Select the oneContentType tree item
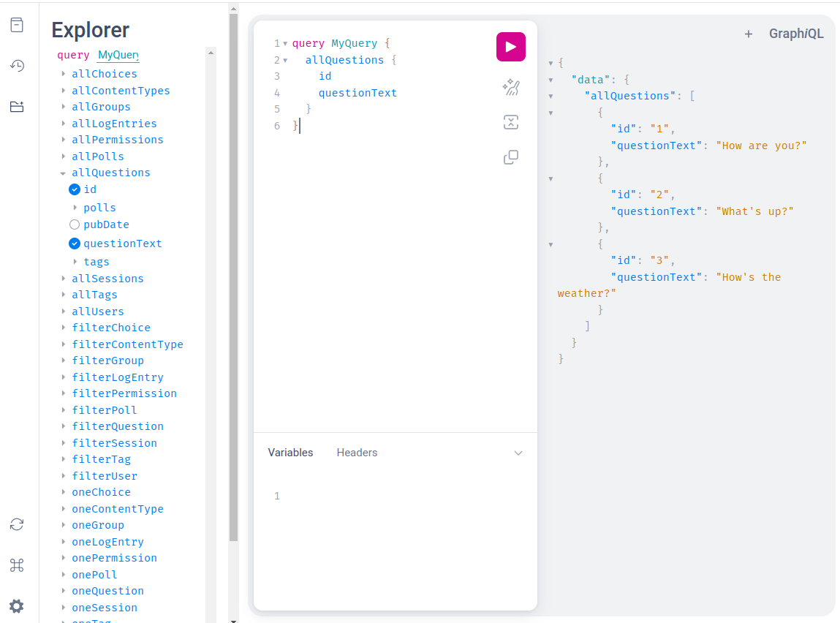Viewport: 840px width, 623px height. click(x=117, y=509)
